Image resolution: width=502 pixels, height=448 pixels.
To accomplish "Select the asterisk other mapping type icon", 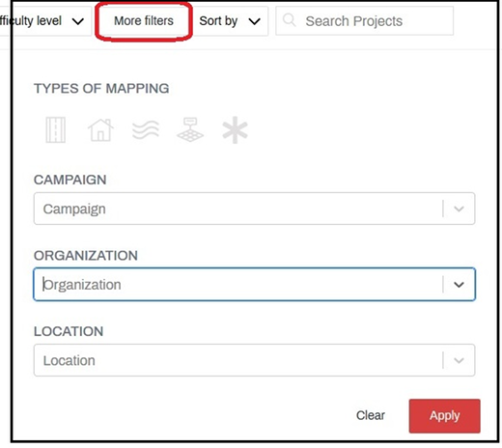I will 235,129.
